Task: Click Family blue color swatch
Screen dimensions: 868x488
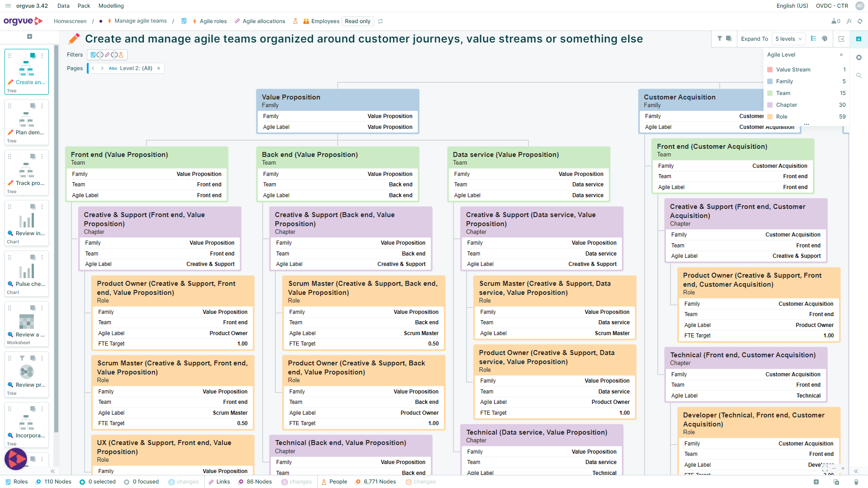Action: 770,81
